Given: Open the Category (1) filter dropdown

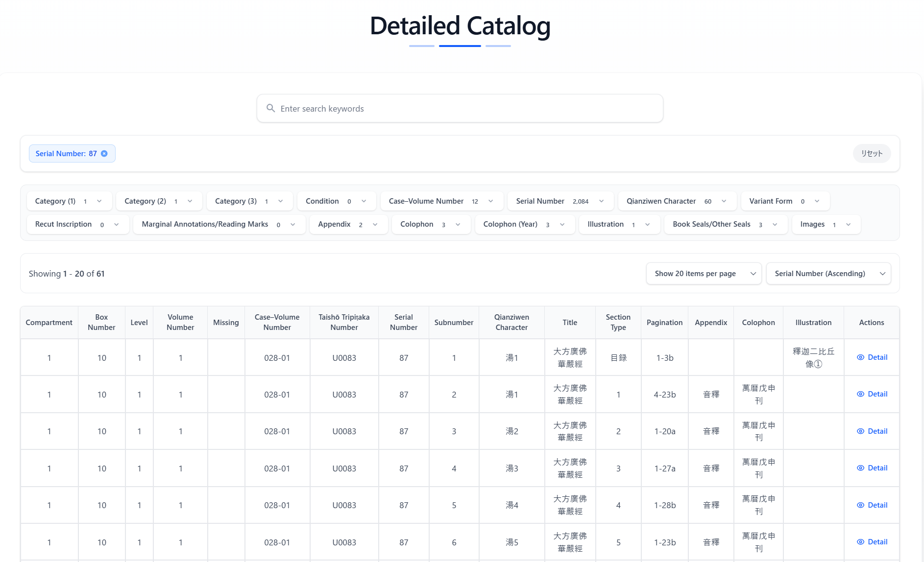Looking at the screenshot, I should [x=69, y=201].
